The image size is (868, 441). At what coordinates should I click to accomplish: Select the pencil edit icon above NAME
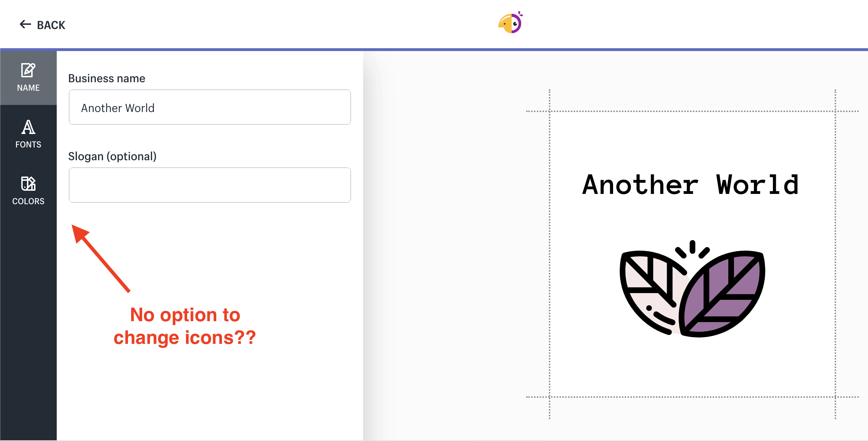click(x=28, y=70)
